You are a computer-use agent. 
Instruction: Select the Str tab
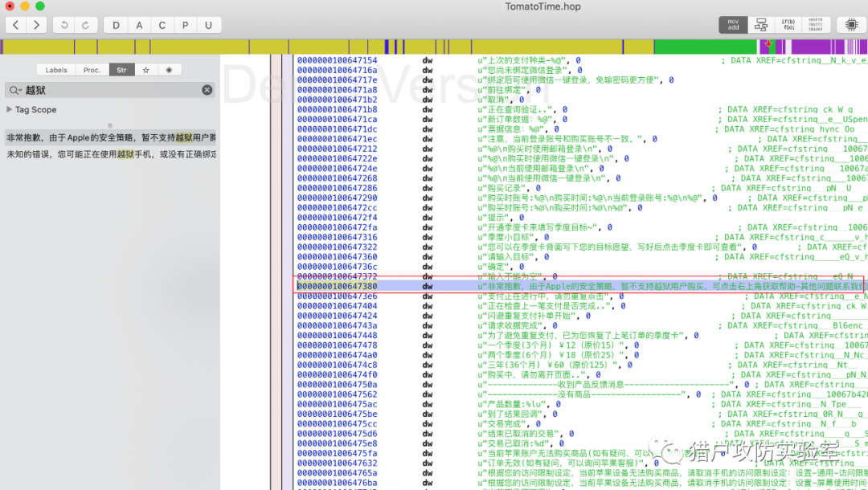(121, 70)
